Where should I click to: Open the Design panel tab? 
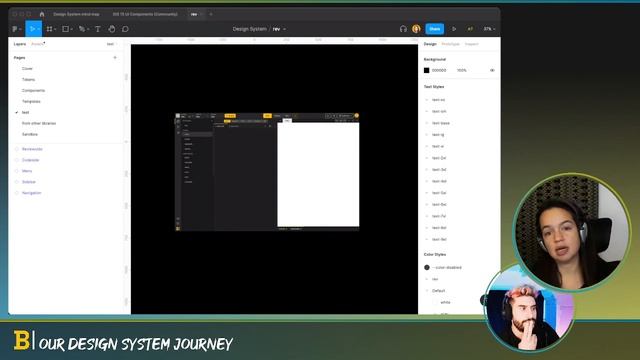click(430, 44)
